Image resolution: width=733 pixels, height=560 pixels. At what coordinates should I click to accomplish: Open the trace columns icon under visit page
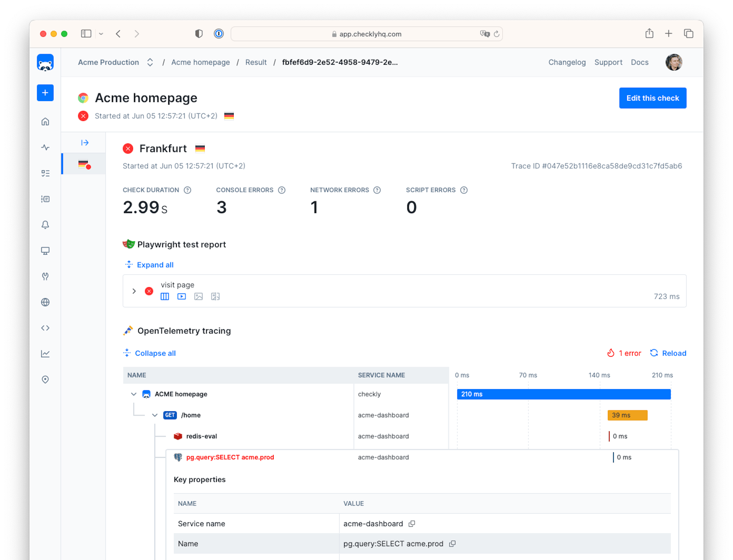pos(165,296)
